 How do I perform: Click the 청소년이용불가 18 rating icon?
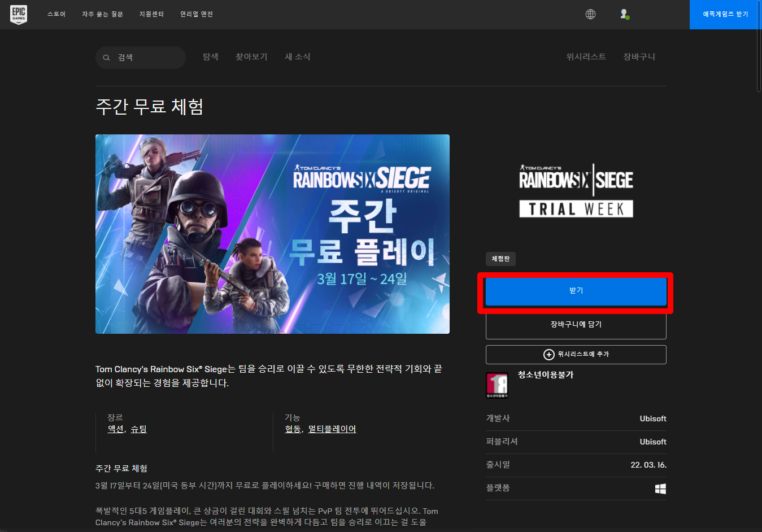[x=497, y=385]
